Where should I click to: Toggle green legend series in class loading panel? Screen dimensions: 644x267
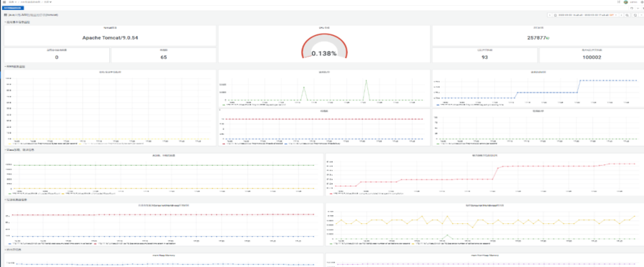click(34, 193)
